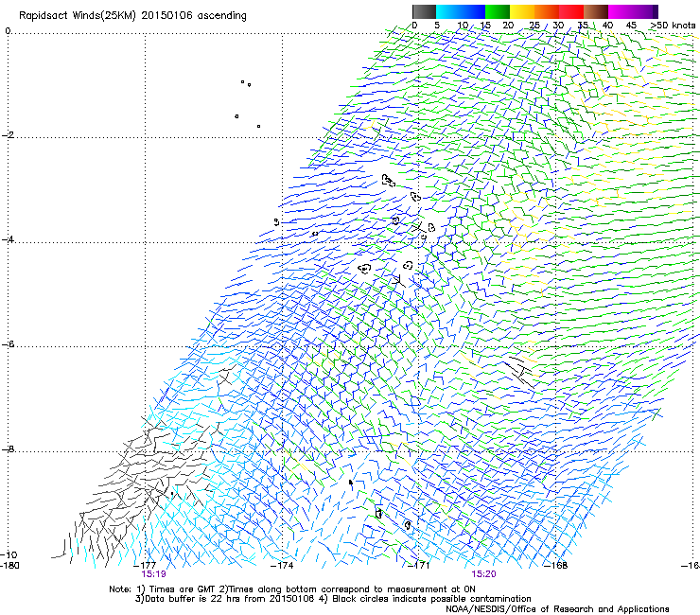The height and width of the screenshot is (615, 700).
Task: Click the -8 latitude axis label
Action: tap(8, 448)
